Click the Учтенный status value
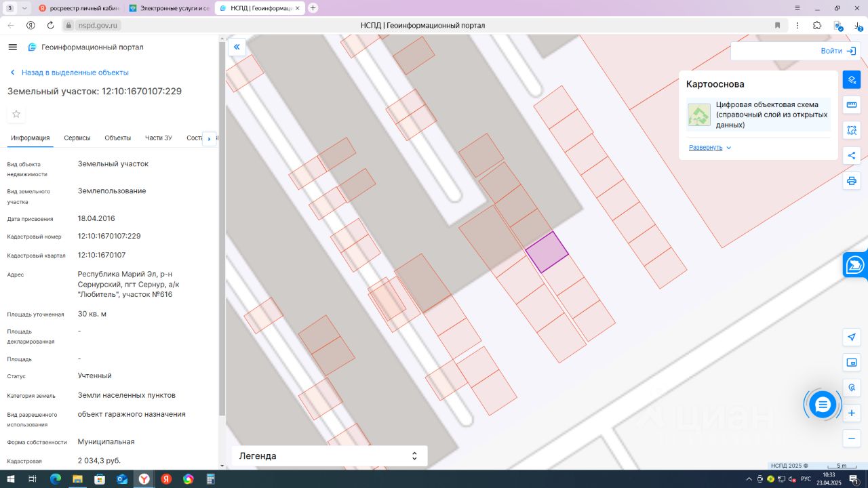 [95, 375]
